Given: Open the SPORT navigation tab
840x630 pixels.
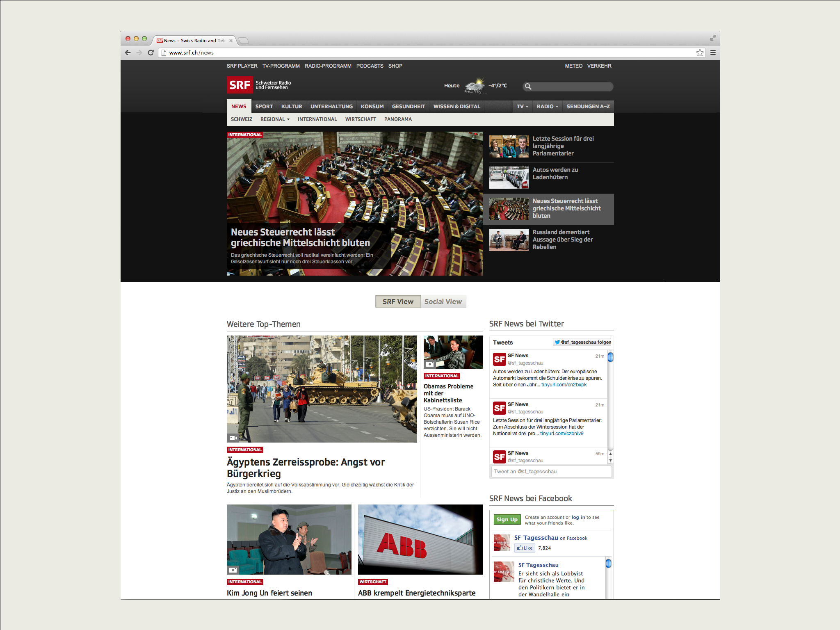Looking at the screenshot, I should tap(264, 106).
